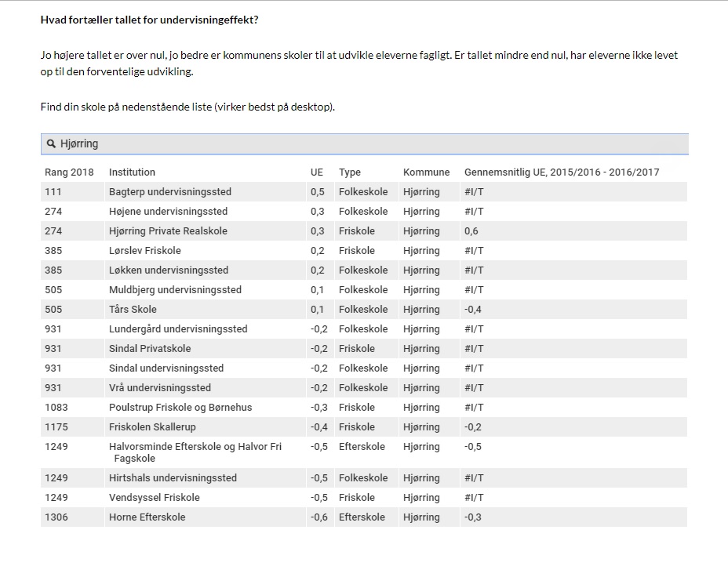
Task: Select Halvorsminde Efterskole og Halvor Fri Fagskole
Action: [x=195, y=452]
